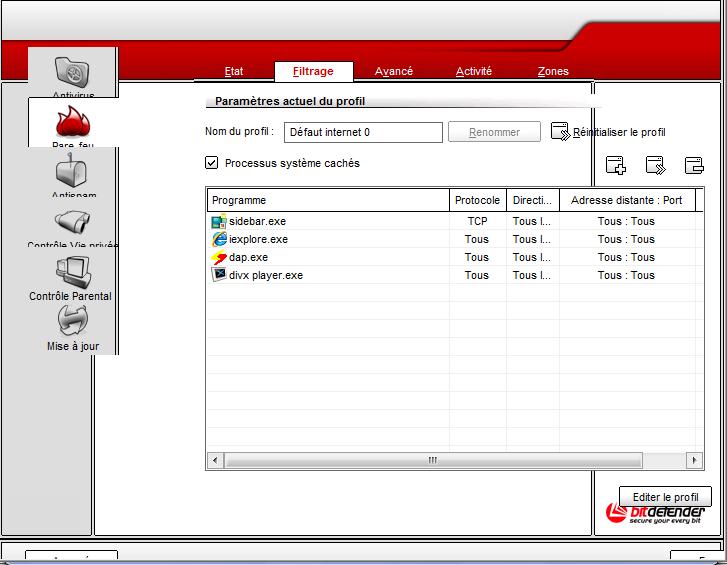Open Contrôle Parental module
727x565 pixels.
(x=73, y=271)
